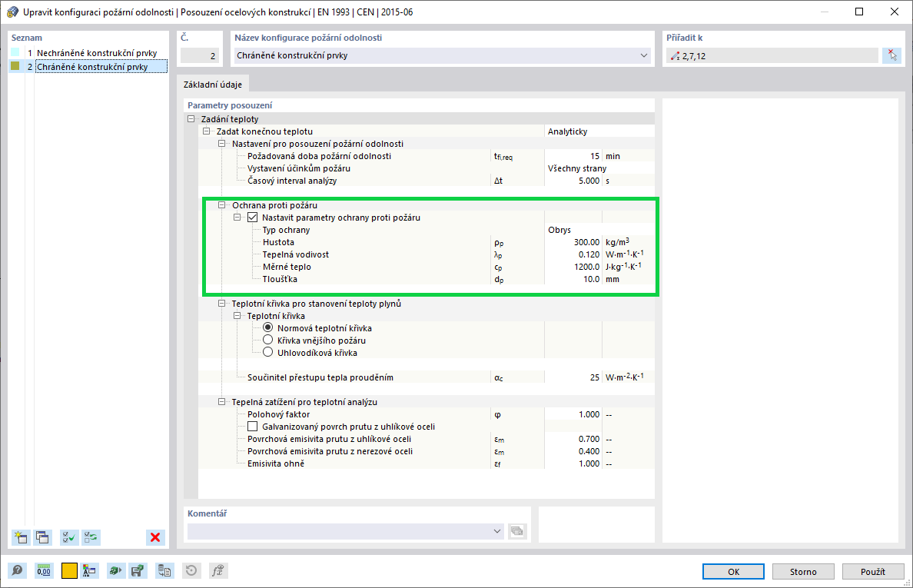This screenshot has width=913, height=588.
Task: Collapse the Zadání teploty tree node
Action: click(x=191, y=119)
